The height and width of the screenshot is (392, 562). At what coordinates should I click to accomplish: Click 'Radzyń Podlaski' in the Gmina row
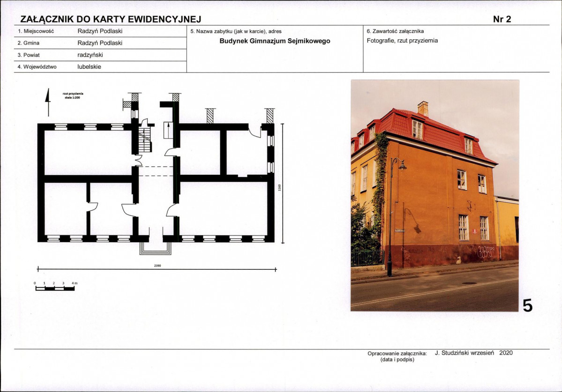click(100, 43)
